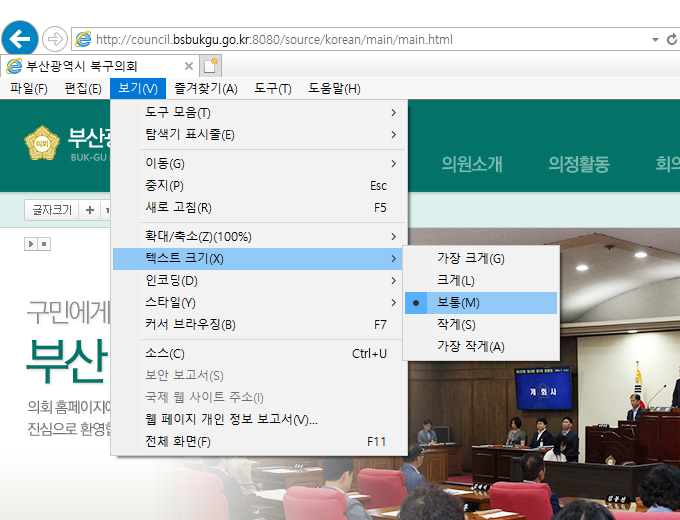Open the 편집(E) menu
680x520 pixels.
click(x=83, y=88)
